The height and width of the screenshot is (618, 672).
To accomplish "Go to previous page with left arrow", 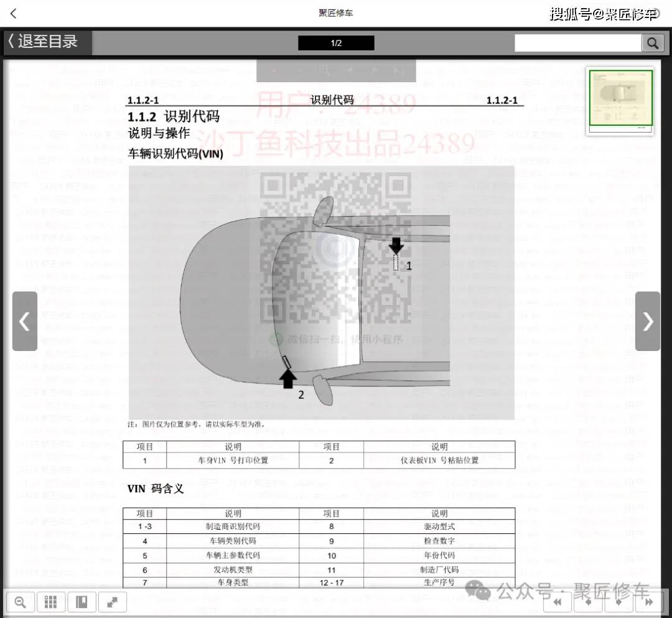I will (x=25, y=321).
